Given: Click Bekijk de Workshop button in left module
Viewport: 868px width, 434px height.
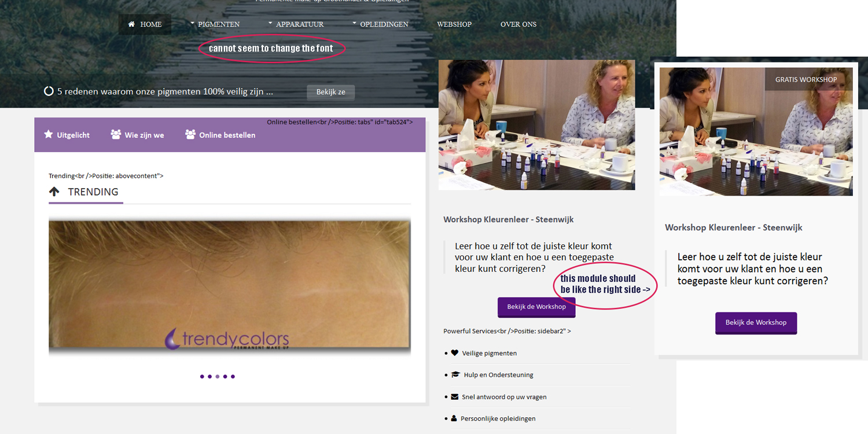Looking at the screenshot, I should 536,307.
